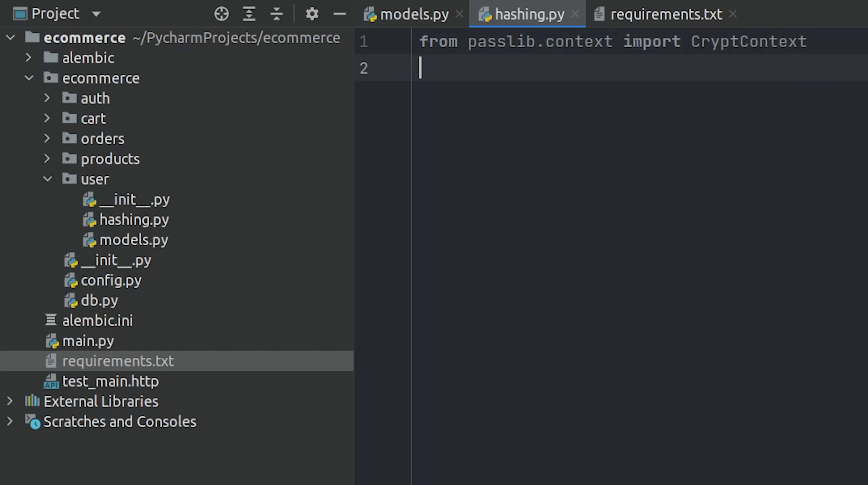
Task: Close the hashing.py editor tab
Action: point(575,14)
